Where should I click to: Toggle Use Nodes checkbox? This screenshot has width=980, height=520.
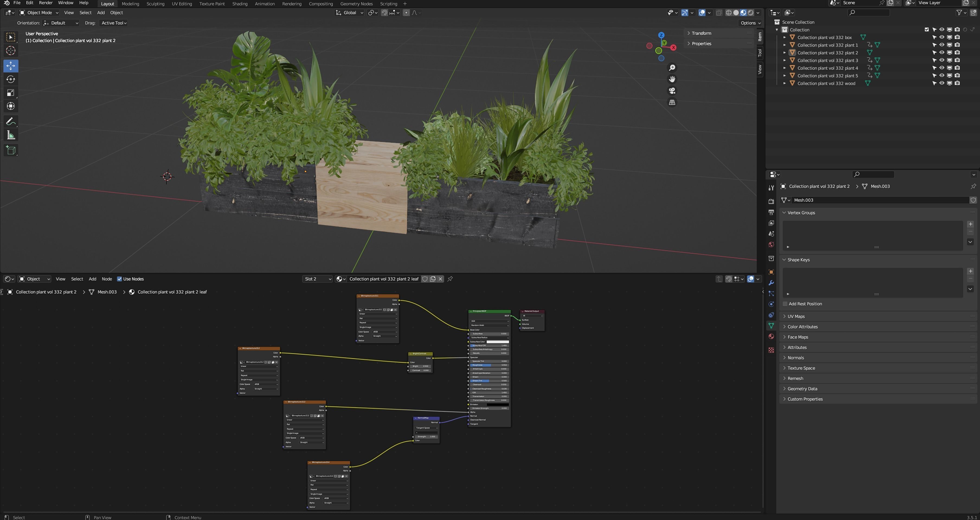(120, 279)
